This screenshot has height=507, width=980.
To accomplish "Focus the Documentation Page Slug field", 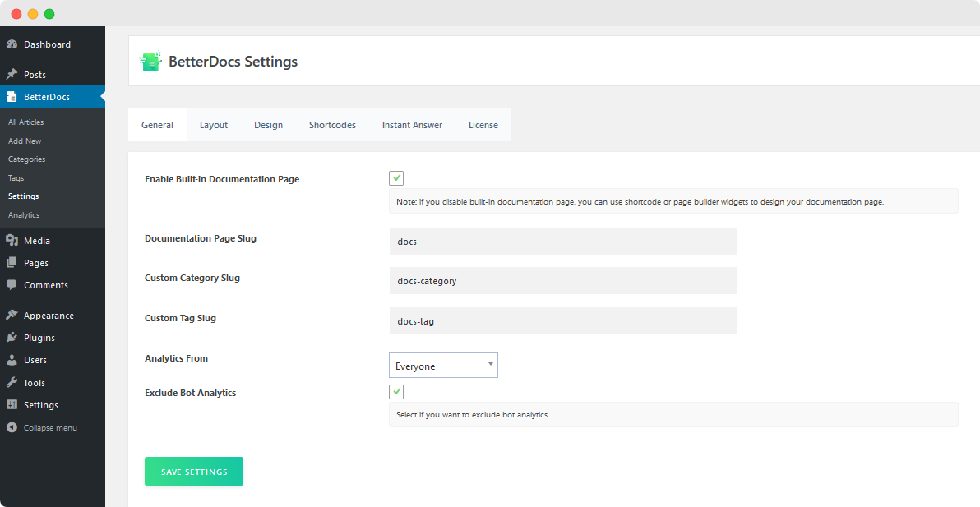I will [562, 241].
